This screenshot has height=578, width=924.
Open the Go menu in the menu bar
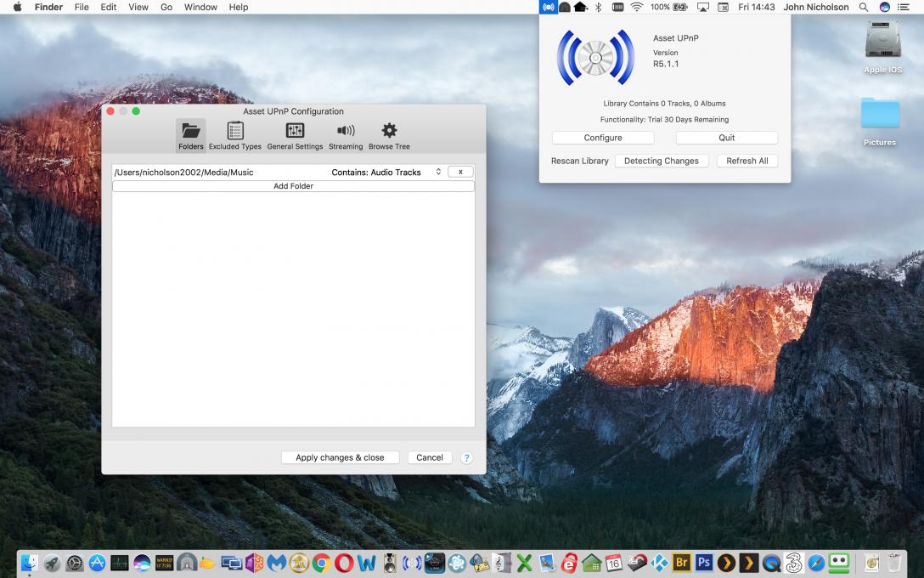166,7
